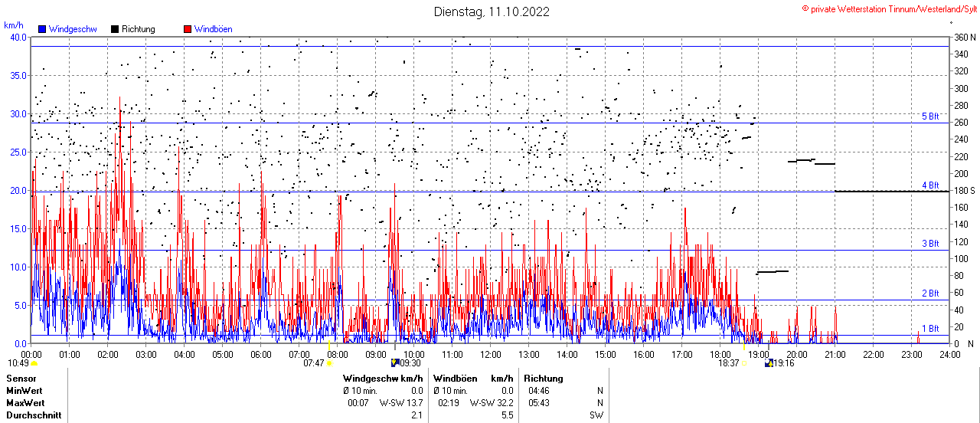Click the sunrise time 07:47
980x423 pixels.
[314, 363]
